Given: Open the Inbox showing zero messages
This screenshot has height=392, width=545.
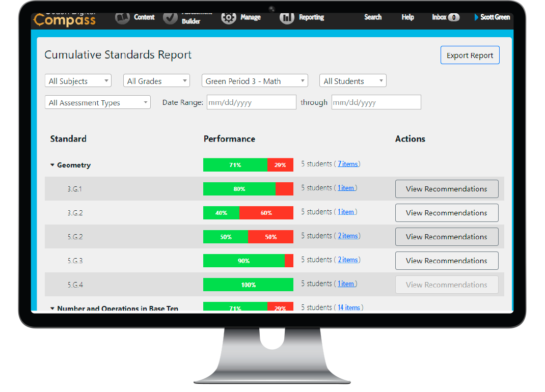Looking at the screenshot, I should [445, 17].
